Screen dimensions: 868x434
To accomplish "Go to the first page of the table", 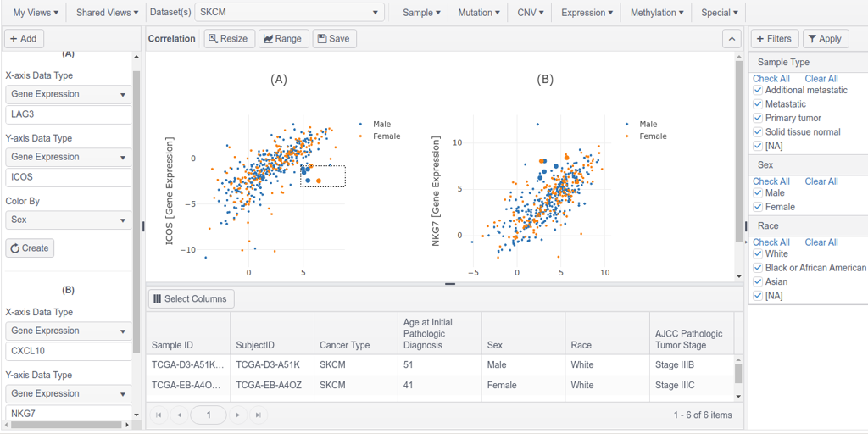I will coord(159,415).
